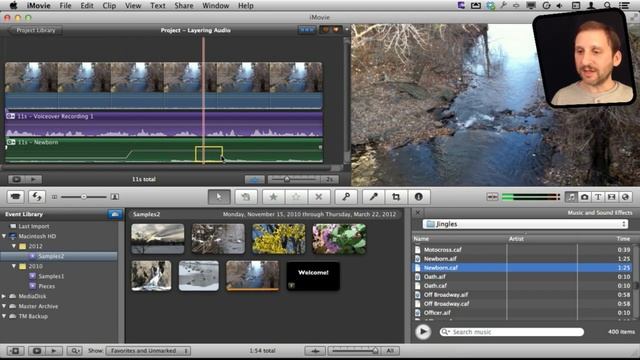This screenshot has height=360, width=640.
Task: Select Oath.aif in the sound list
Action: click(522, 277)
